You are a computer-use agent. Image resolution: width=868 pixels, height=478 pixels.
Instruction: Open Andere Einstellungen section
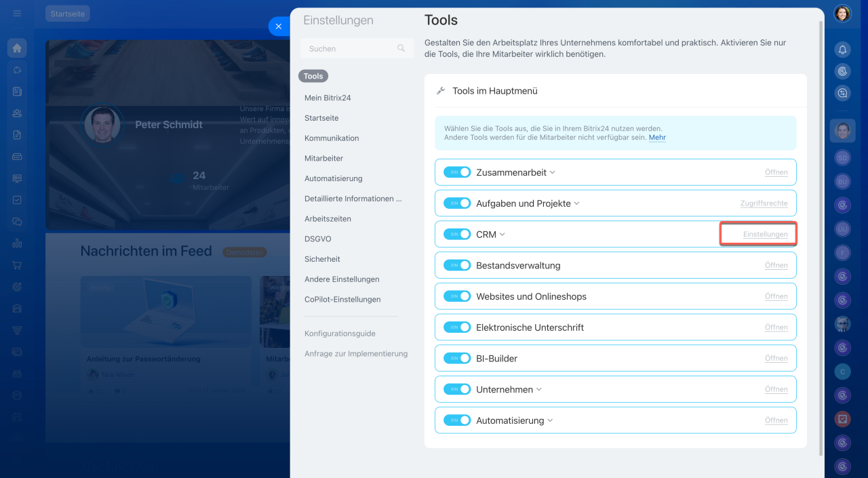342,279
